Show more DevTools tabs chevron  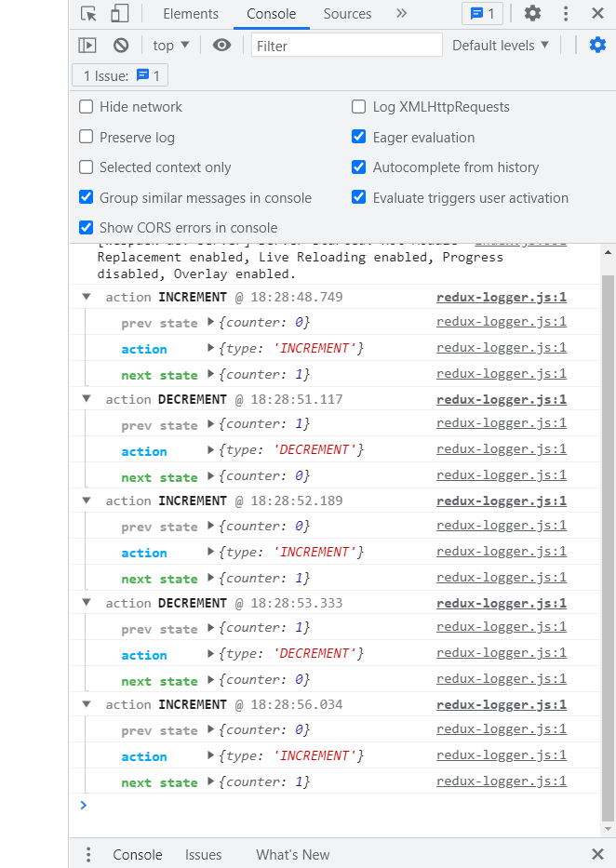[402, 13]
